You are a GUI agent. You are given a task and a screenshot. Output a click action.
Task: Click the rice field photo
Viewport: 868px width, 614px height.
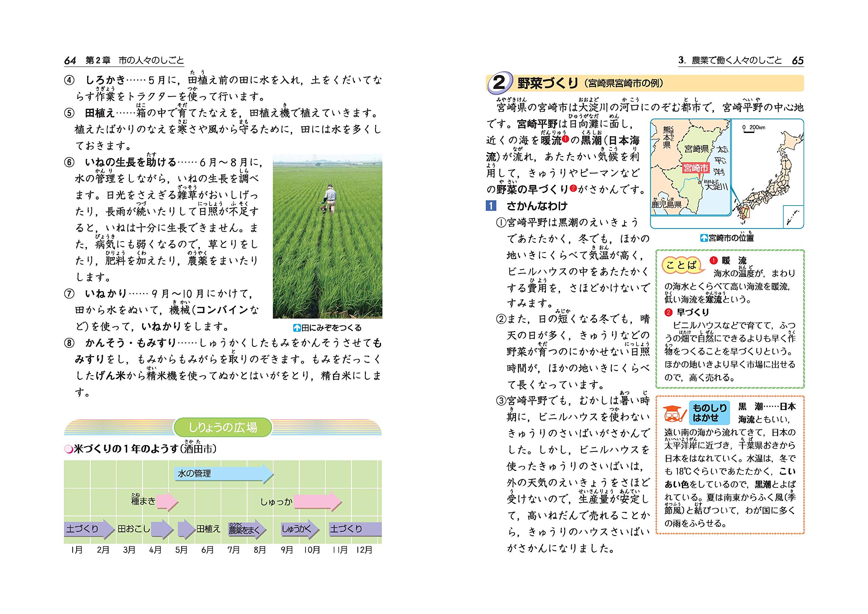328,236
